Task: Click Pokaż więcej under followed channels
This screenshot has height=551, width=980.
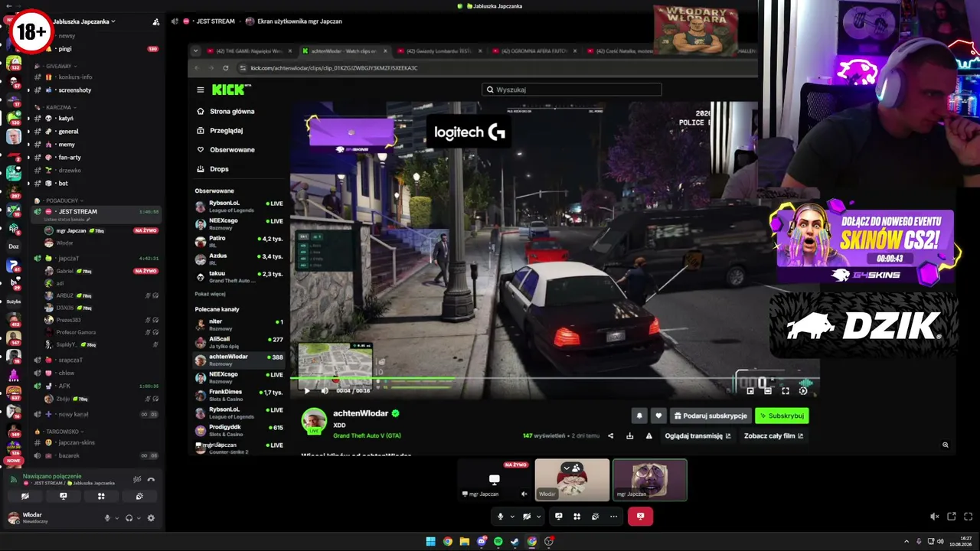Action: click(x=210, y=294)
